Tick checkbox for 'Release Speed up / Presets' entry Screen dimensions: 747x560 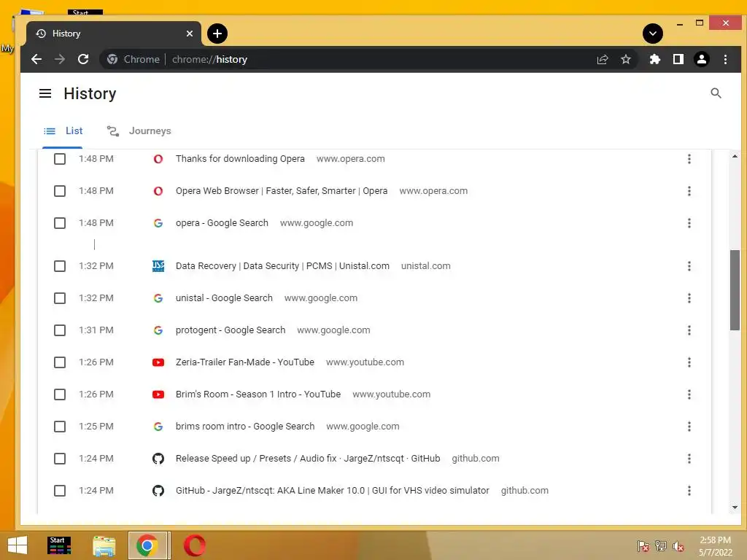60,459
